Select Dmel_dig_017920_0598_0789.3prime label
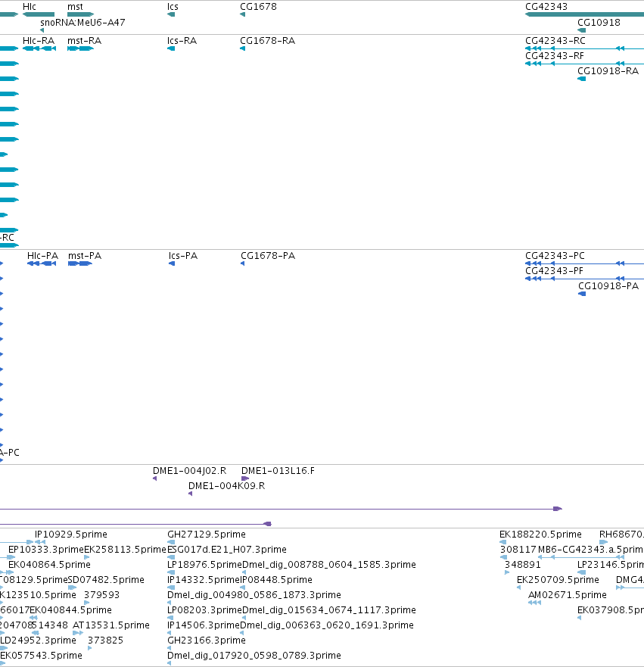 coord(254,656)
